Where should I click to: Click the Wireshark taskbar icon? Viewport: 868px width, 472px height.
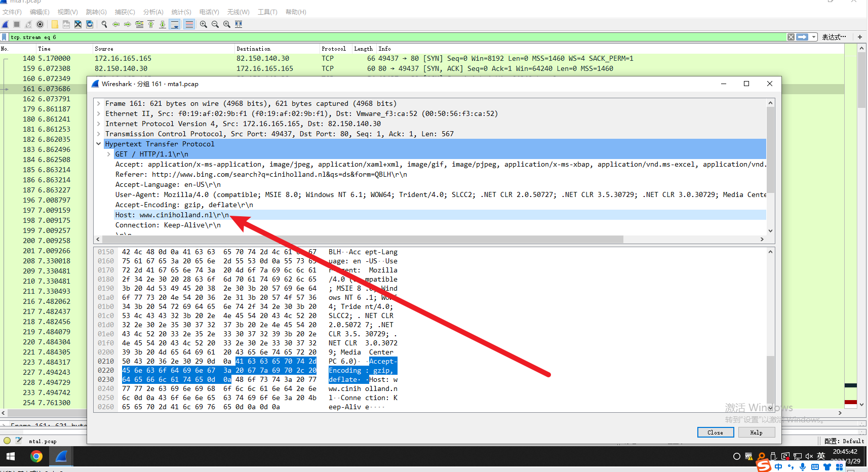pyautogui.click(x=61, y=456)
